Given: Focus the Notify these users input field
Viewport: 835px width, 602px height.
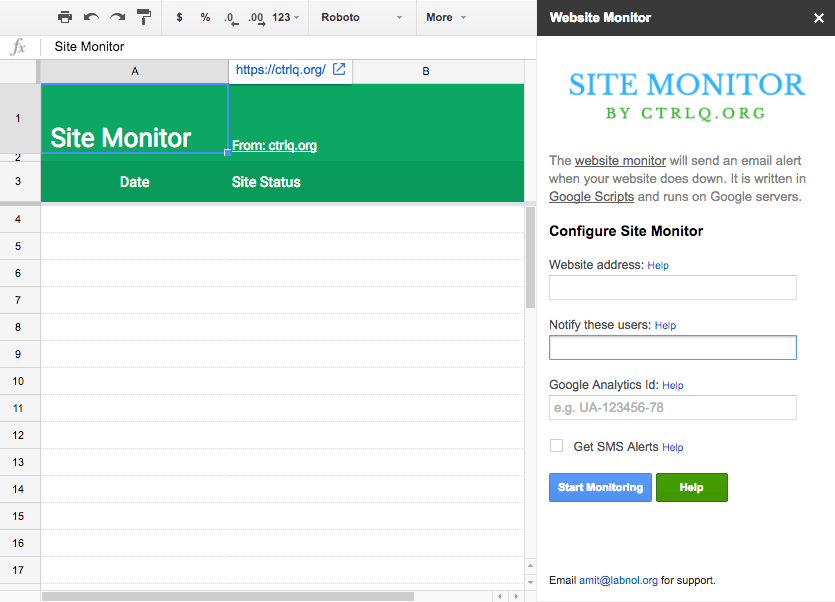Looking at the screenshot, I should tap(673, 347).
